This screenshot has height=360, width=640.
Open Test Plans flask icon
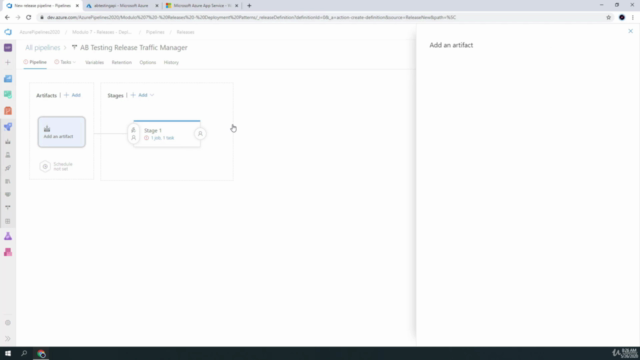[x=8, y=236]
